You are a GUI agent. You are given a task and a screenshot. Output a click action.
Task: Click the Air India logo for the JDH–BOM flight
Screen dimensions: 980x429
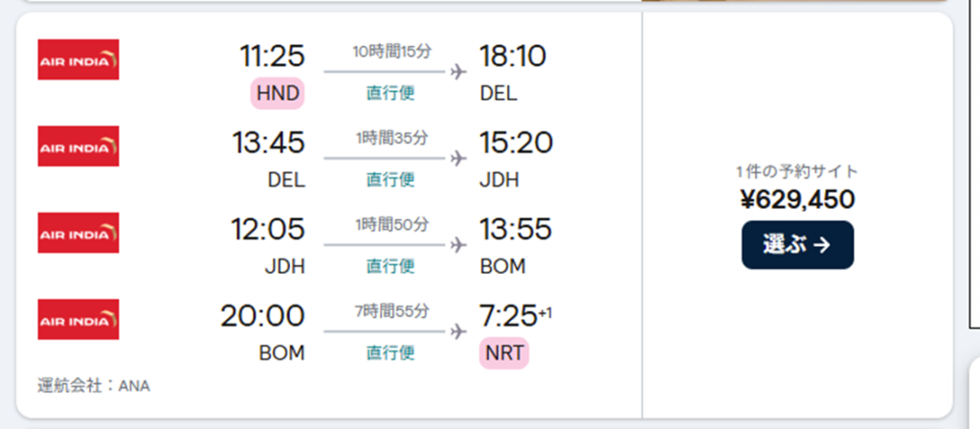(78, 233)
